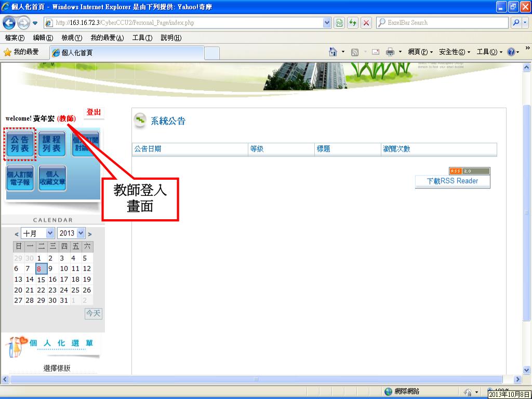Click the 選擇樣版 template option
This screenshot has width=532, height=399.
pyautogui.click(x=57, y=368)
